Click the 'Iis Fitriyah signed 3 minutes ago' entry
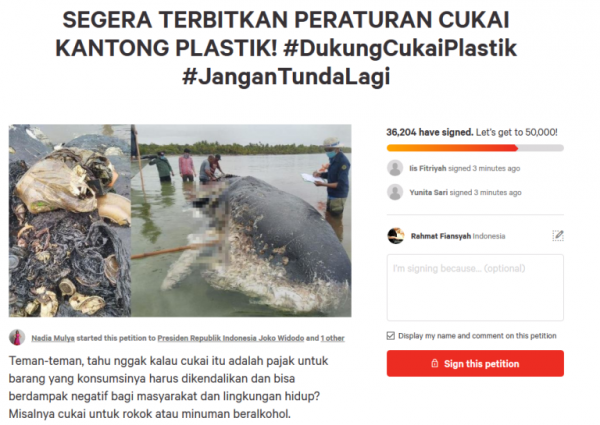This screenshot has width=600, height=425. coord(465,168)
